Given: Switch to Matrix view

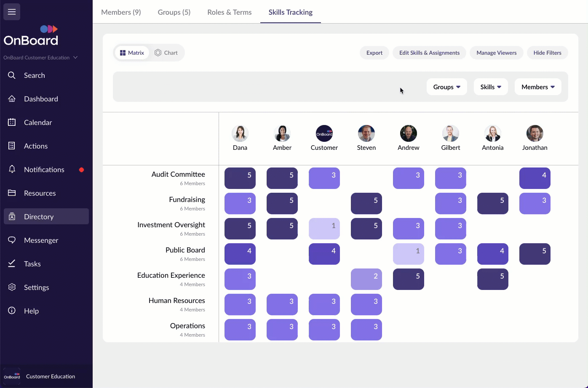Looking at the screenshot, I should 132,53.
